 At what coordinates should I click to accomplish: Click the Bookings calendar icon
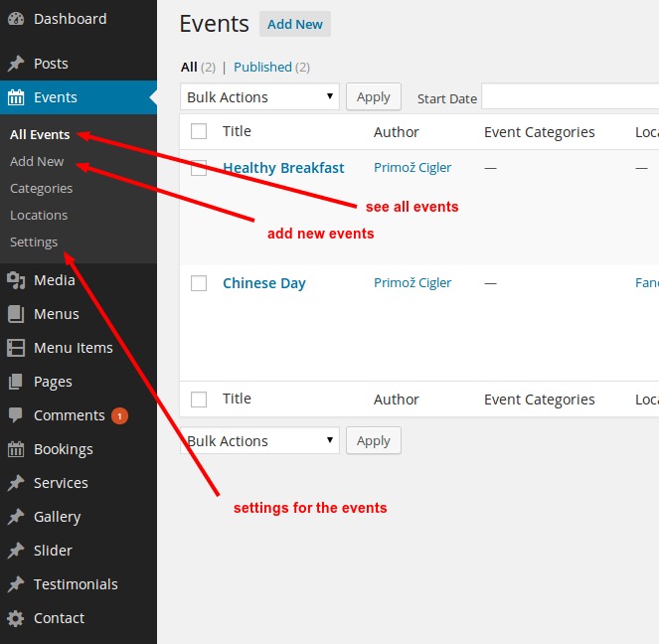pyautogui.click(x=16, y=449)
